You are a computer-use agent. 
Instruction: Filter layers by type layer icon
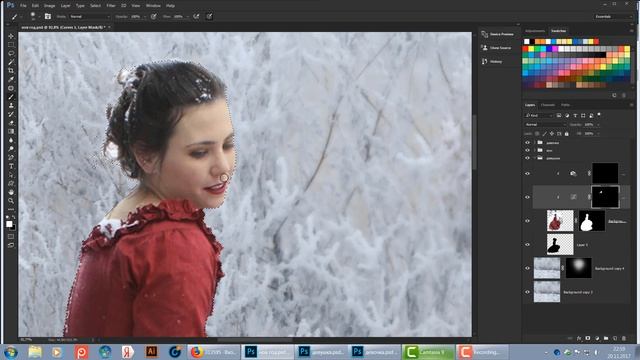pos(575,116)
